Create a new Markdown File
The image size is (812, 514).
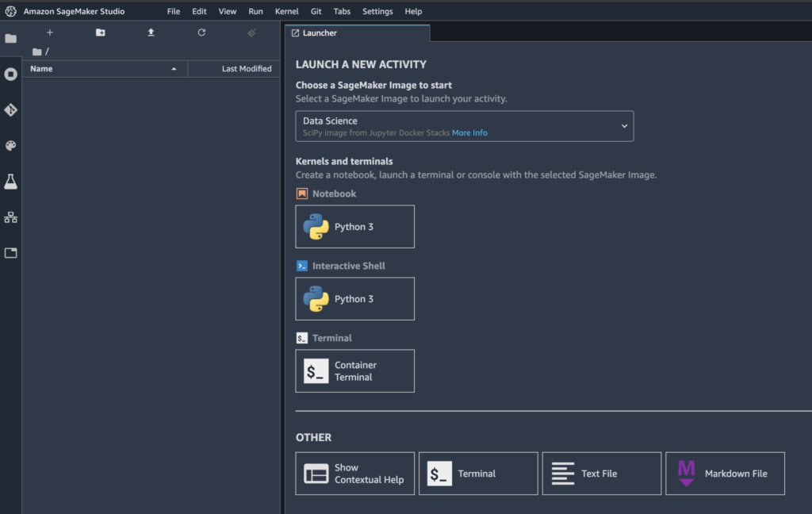[725, 473]
